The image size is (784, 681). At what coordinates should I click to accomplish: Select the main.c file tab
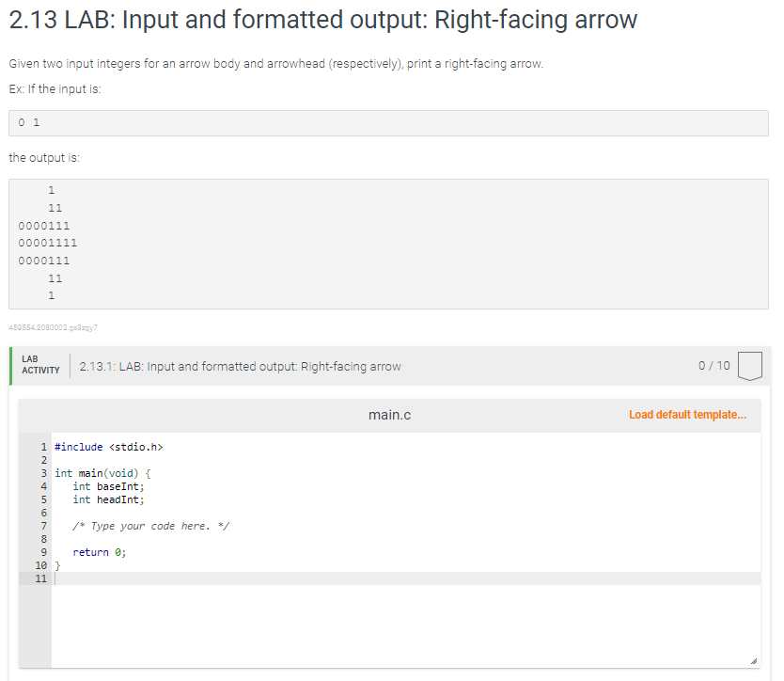[x=389, y=414]
